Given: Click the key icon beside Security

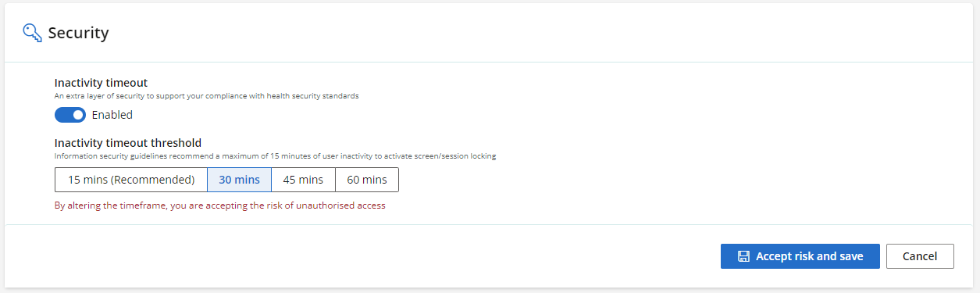Looking at the screenshot, I should point(32,32).
